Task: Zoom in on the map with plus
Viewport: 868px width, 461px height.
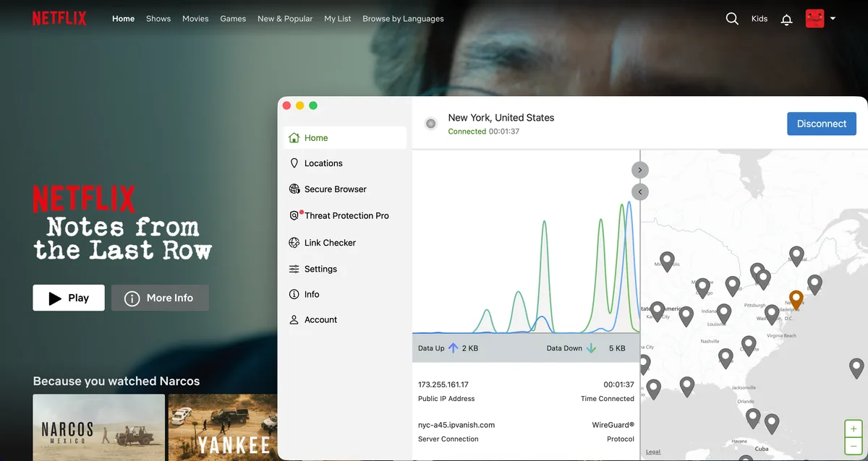Action: pos(854,428)
